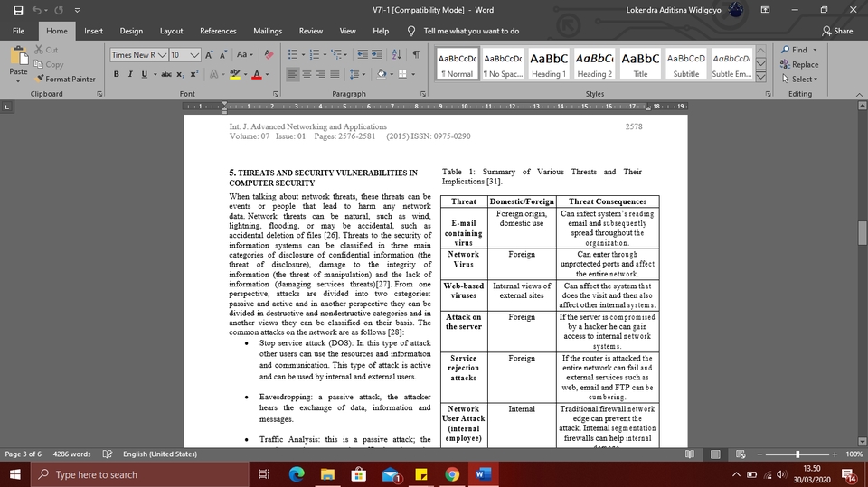Open Text Effects and Typography
The image size is (868, 487).
214,74
